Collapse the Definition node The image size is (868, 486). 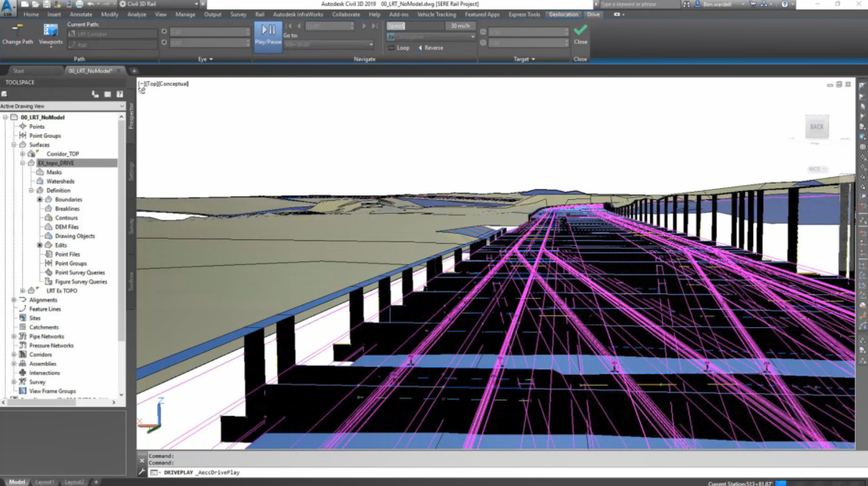tap(31, 190)
